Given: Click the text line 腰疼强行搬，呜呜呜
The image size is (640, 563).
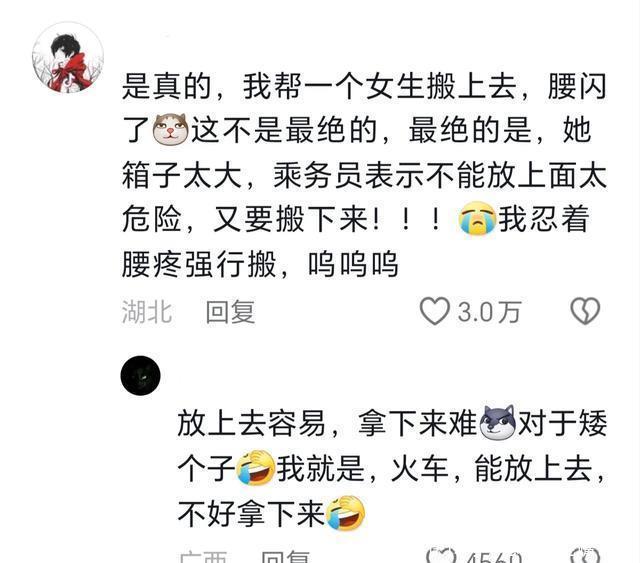Looking at the screenshot, I should tap(260, 264).
